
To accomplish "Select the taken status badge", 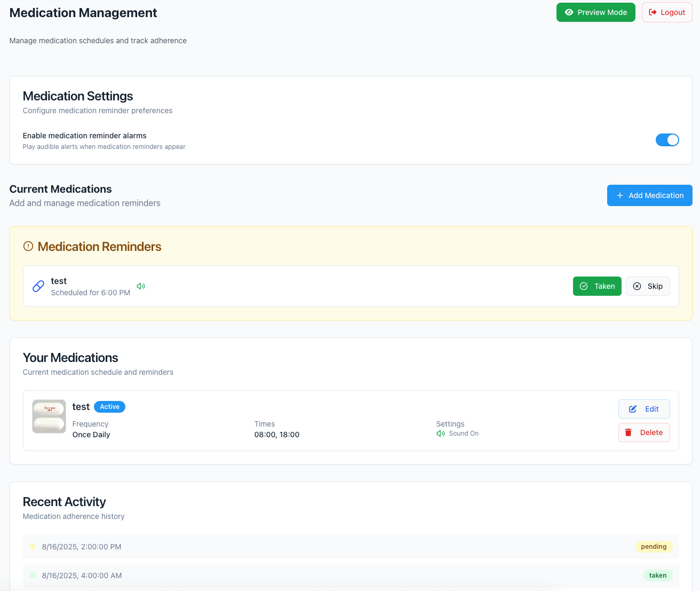I will tap(657, 576).
